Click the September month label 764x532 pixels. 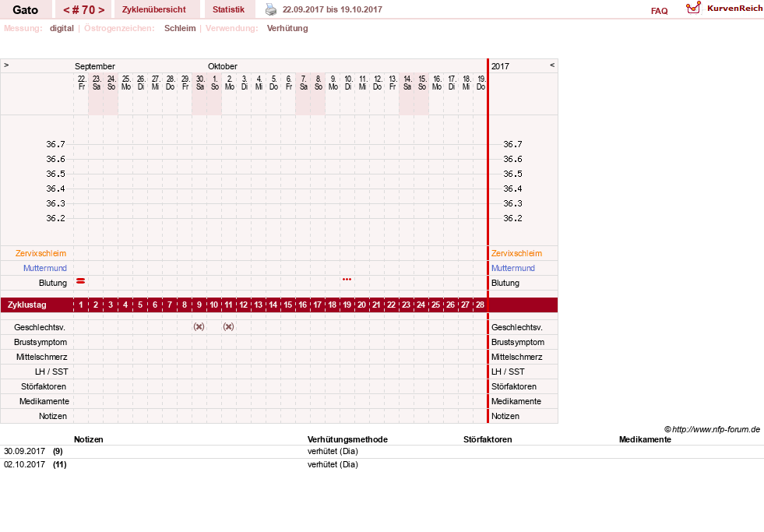point(95,66)
